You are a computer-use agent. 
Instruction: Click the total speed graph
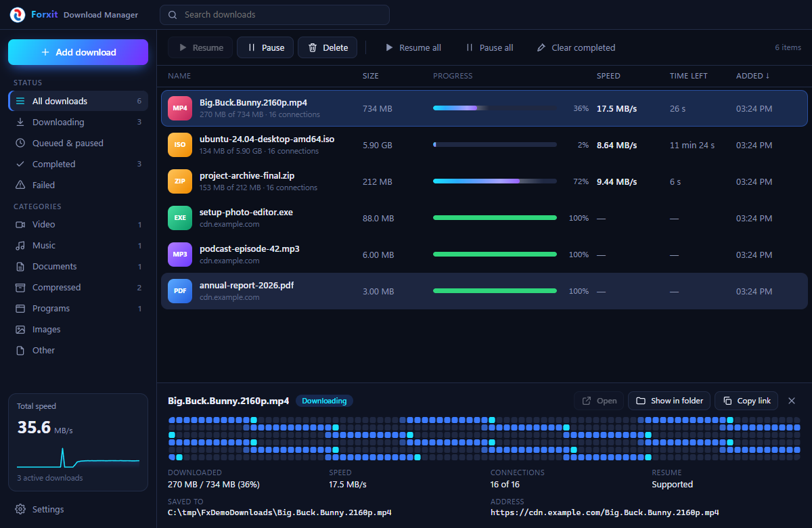(x=78, y=458)
